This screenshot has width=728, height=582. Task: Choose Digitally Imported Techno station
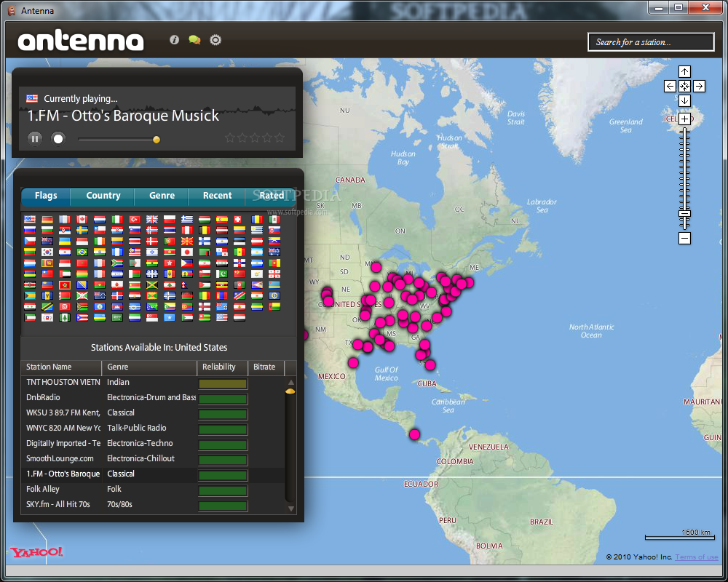click(x=153, y=444)
